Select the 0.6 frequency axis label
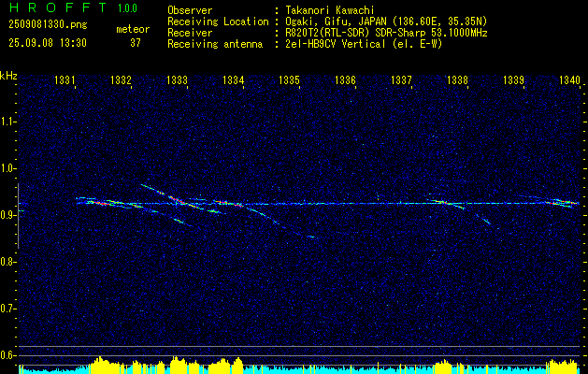 pyautogui.click(x=7, y=355)
